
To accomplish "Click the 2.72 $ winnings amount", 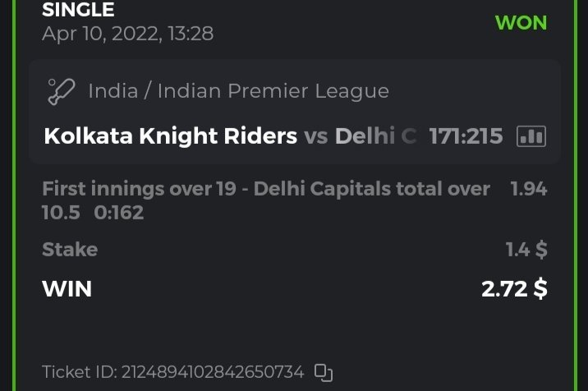I will point(514,288).
